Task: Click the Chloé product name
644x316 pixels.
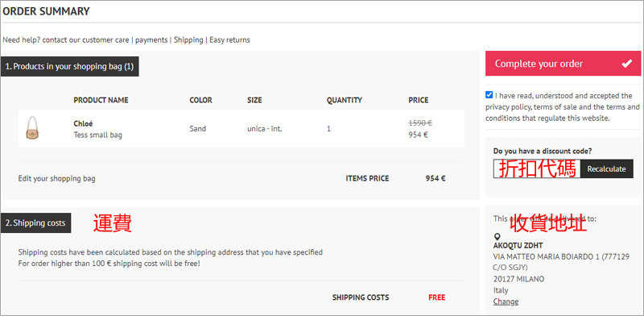Action: (x=83, y=123)
